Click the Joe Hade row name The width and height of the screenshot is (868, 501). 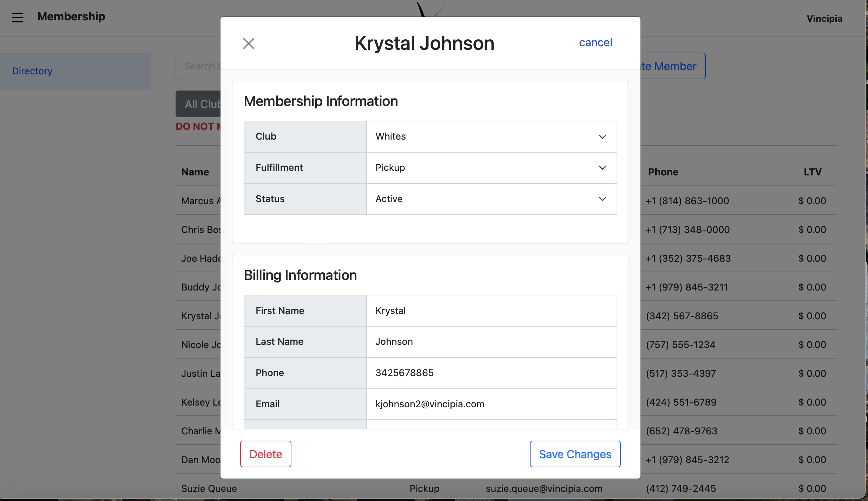tap(201, 258)
